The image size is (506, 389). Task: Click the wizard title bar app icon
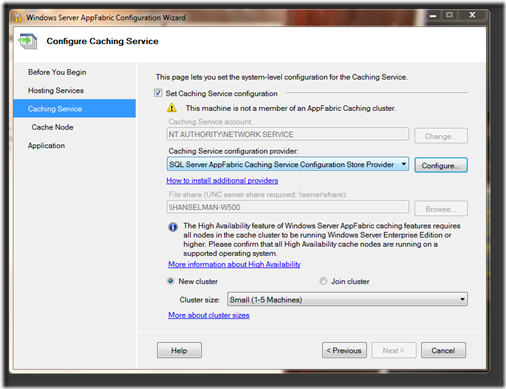(x=18, y=18)
